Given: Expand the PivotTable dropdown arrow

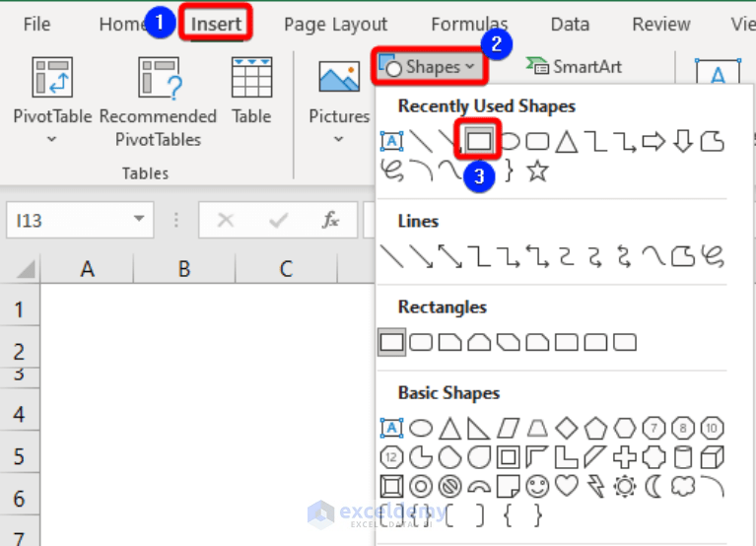Looking at the screenshot, I should pos(51,139).
